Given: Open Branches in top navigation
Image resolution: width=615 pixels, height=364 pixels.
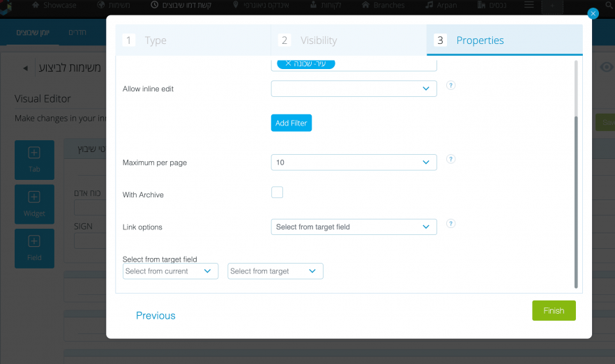Looking at the screenshot, I should tap(383, 5).
